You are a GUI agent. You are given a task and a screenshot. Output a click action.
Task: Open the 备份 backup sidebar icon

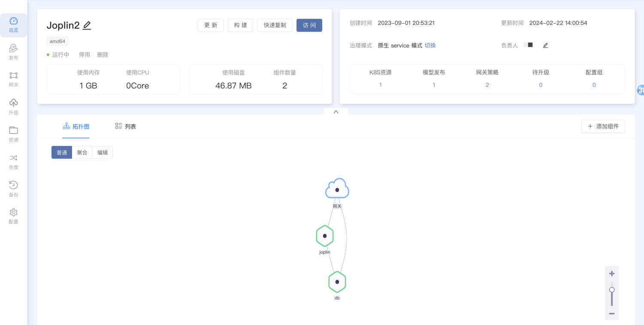[x=13, y=185]
